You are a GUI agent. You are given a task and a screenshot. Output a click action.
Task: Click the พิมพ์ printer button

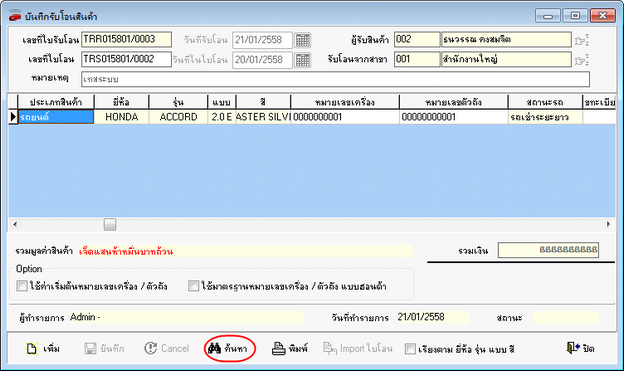point(290,349)
